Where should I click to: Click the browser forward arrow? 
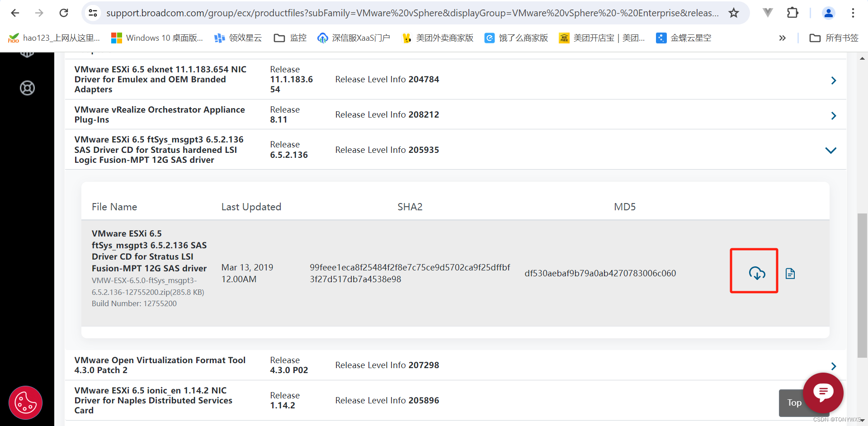click(x=39, y=13)
